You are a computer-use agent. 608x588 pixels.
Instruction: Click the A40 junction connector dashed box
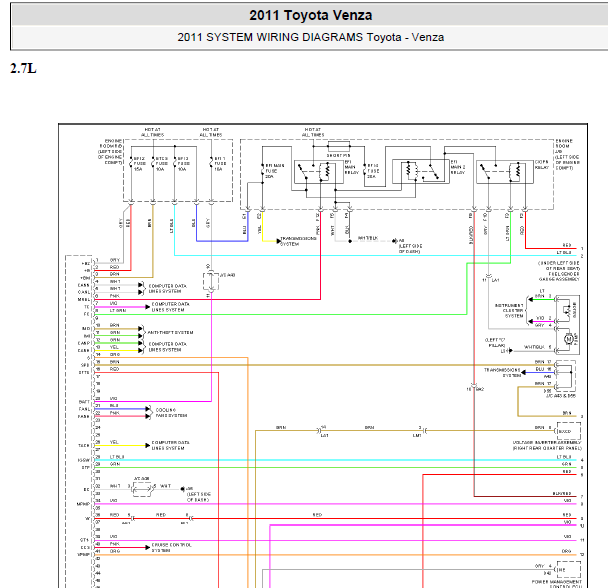(211, 282)
